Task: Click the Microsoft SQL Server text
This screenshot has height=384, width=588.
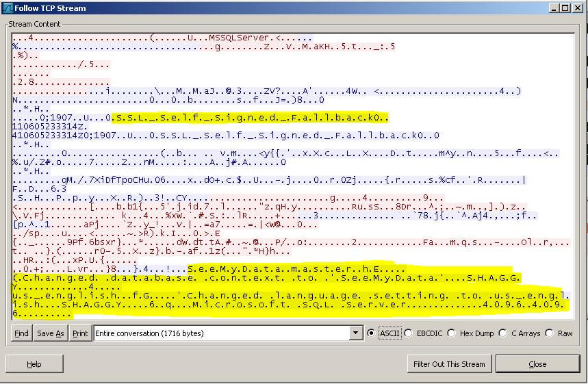Action: 300,305
